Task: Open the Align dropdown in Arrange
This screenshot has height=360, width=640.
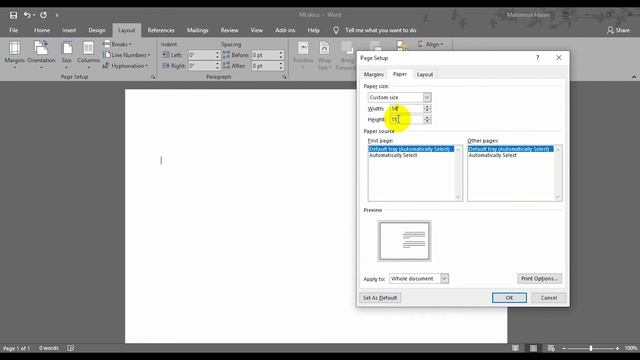Action: (x=431, y=44)
